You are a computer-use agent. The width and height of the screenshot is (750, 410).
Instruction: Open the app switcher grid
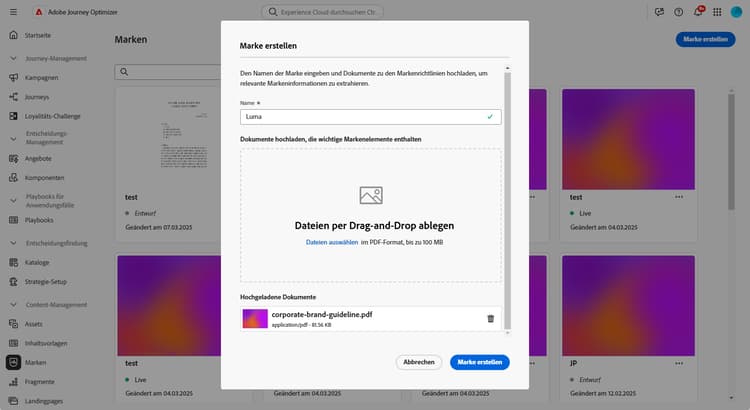coord(717,12)
